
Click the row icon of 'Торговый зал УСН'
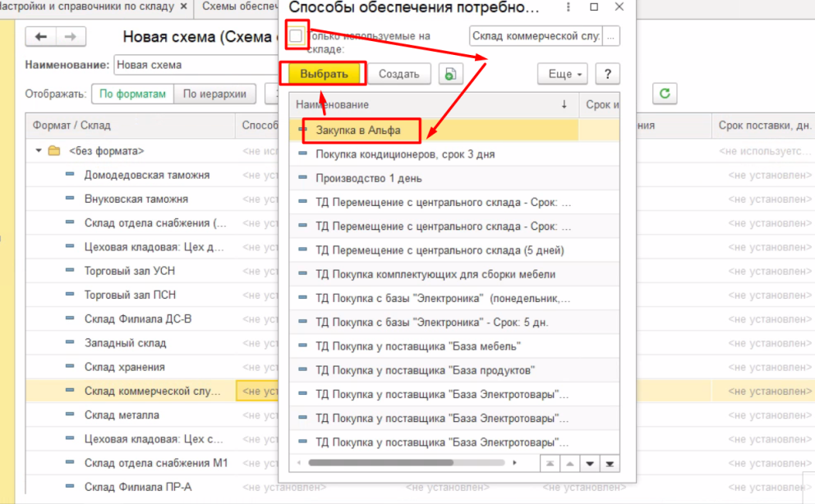tap(70, 270)
